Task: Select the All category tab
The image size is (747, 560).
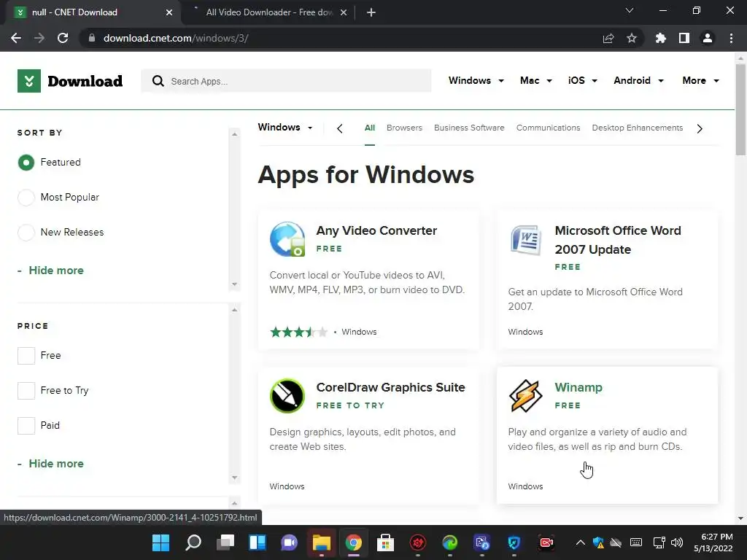Action: tap(370, 128)
